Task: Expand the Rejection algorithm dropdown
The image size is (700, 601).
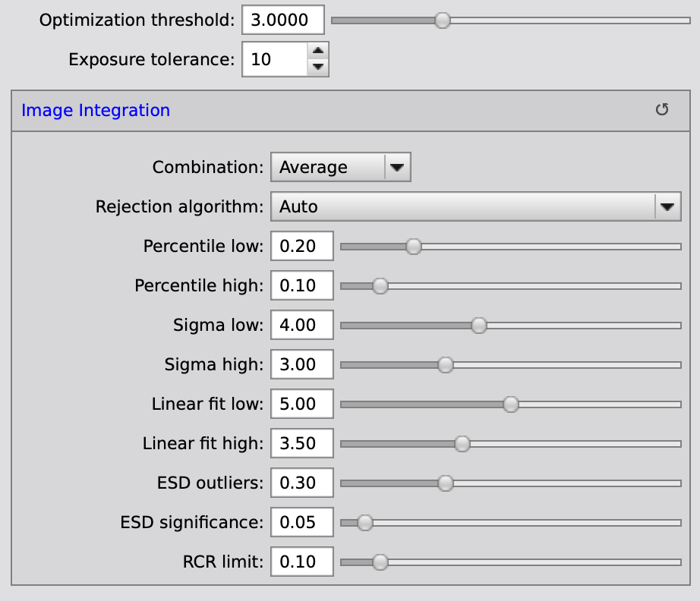Action: [475, 206]
